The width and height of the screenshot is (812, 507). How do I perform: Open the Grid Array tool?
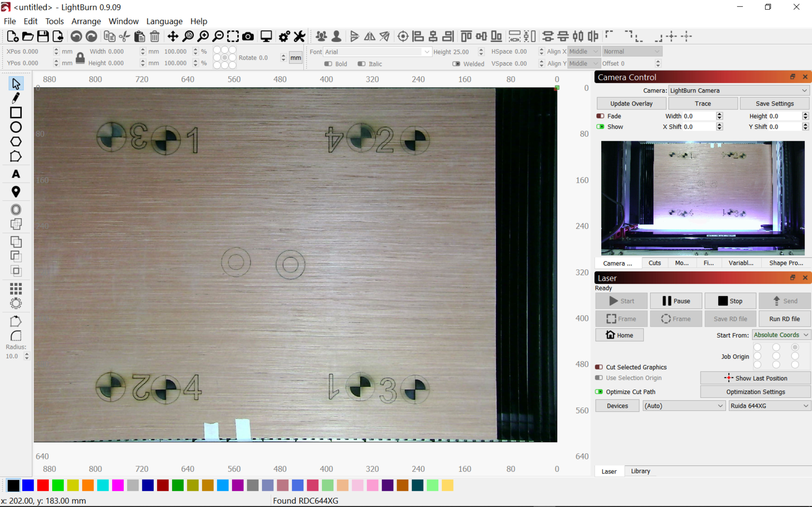tap(15, 288)
